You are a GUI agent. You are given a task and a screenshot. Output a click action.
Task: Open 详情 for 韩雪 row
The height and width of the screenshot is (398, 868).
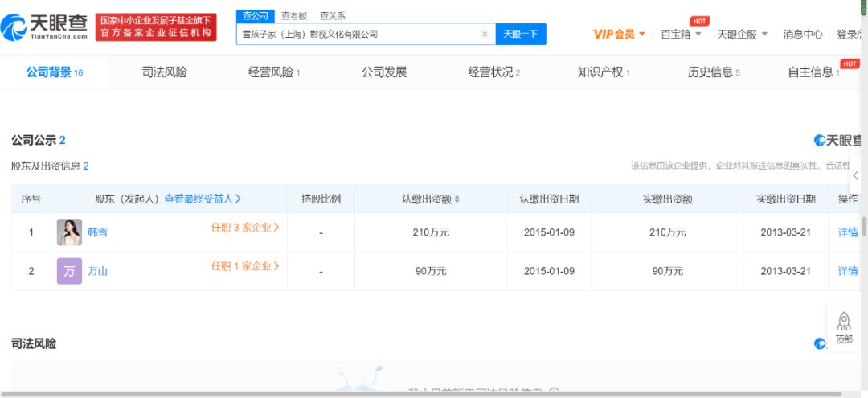click(848, 232)
